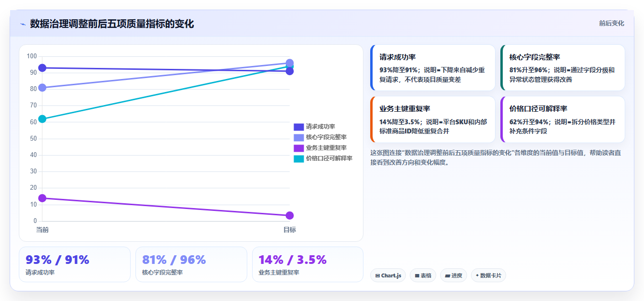
Task: Select 业务主键重复率 data point at 目标 (3.5)
Action: (290, 215)
